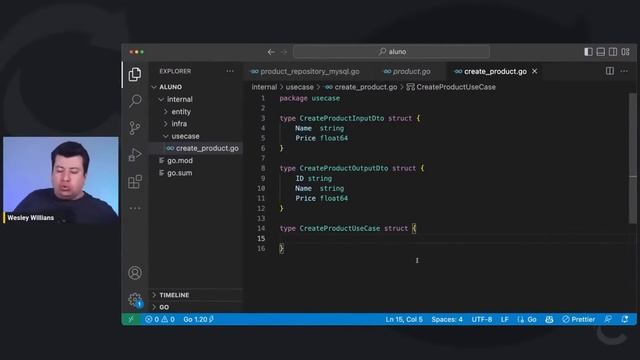Click the Copilot-style icon beside Go in status bar

coord(549,319)
